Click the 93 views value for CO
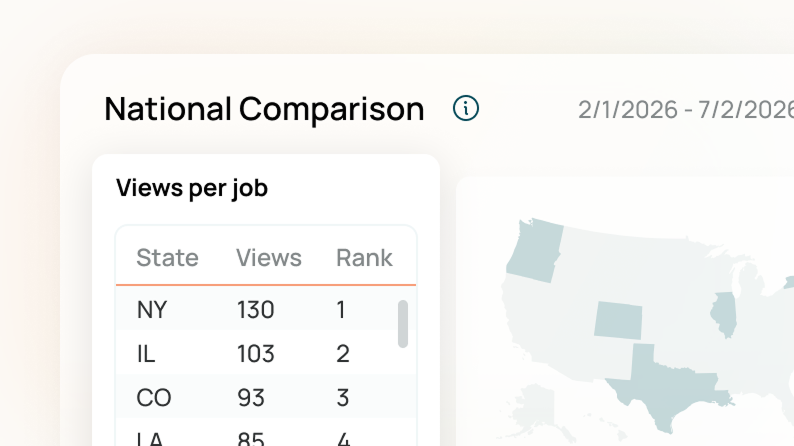Screen dimensions: 794x446 pos(251,397)
